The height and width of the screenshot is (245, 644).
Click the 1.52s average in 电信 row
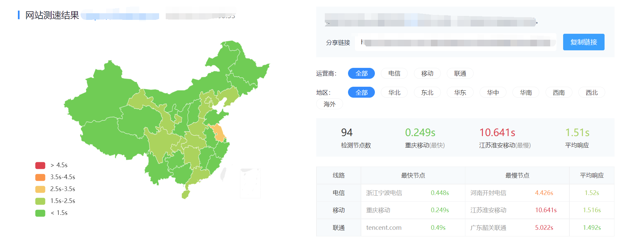(592, 193)
